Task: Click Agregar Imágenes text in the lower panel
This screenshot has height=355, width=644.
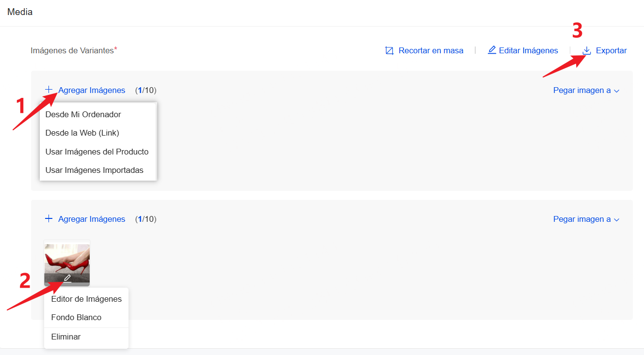Action: [x=92, y=219]
